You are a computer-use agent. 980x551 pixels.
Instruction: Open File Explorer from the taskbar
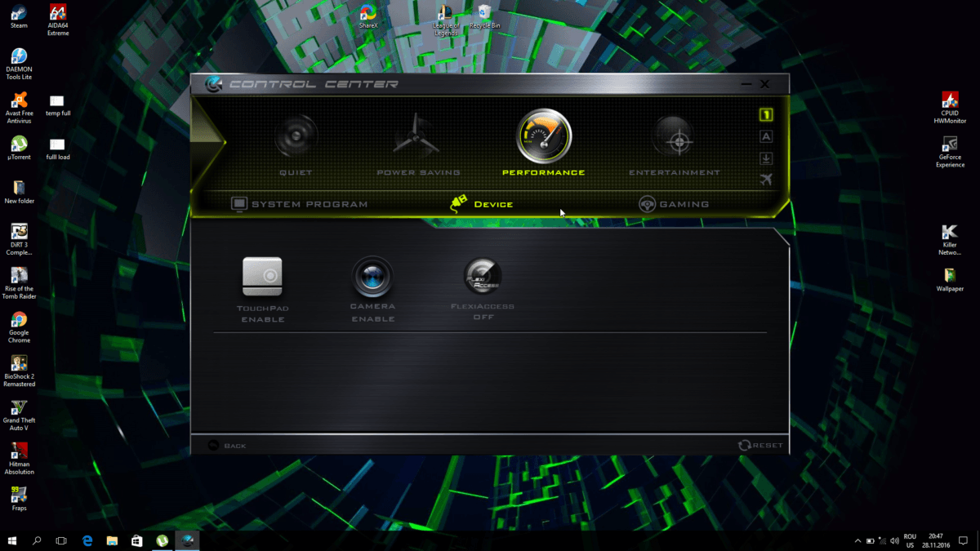point(112,540)
